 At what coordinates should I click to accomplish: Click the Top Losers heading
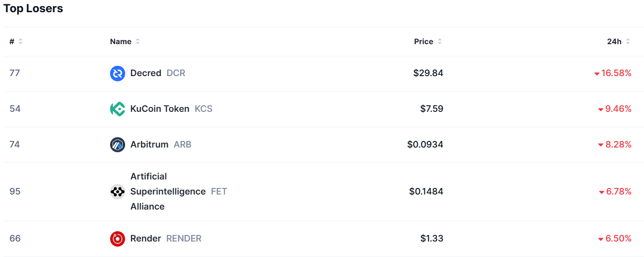(x=33, y=8)
